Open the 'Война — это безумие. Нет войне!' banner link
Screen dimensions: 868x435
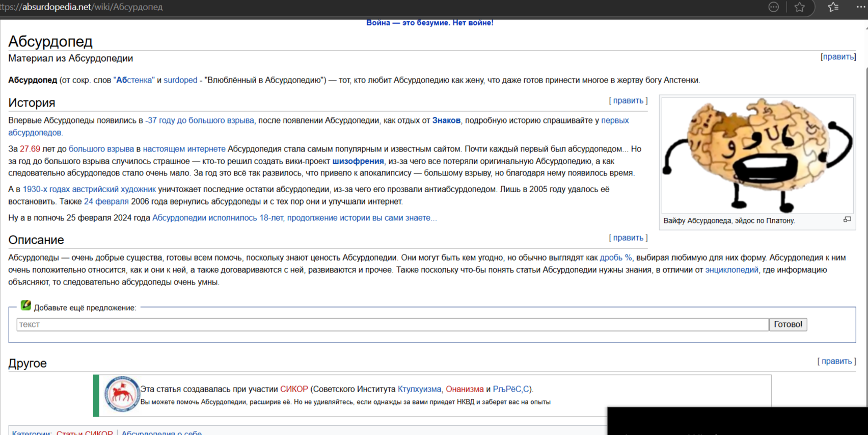pos(430,23)
